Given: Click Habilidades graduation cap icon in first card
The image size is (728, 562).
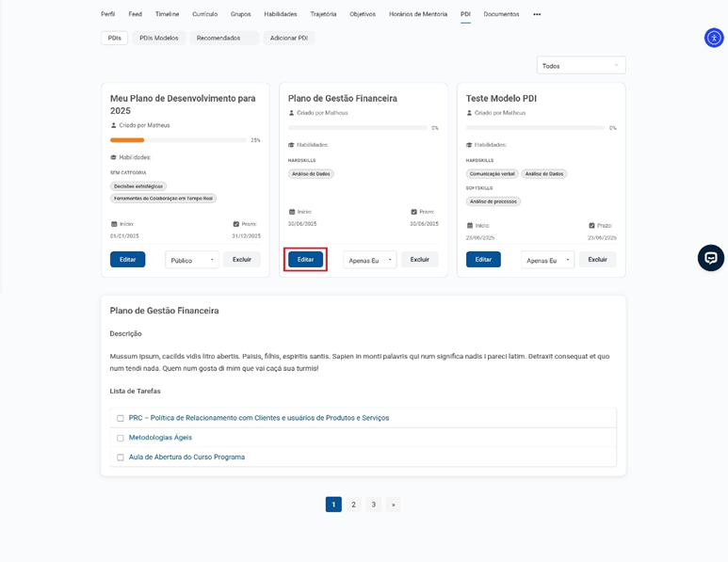Looking at the screenshot, I should tap(114, 157).
